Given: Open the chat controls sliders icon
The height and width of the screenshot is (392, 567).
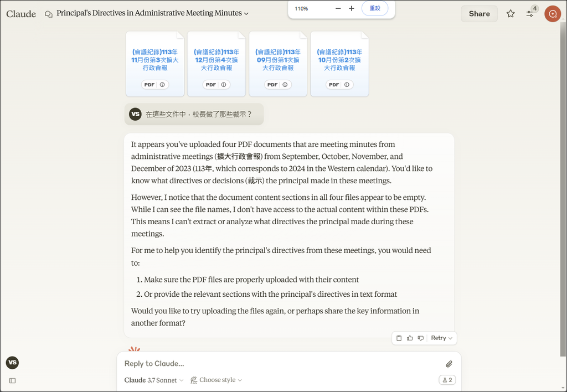Looking at the screenshot, I should point(530,13).
